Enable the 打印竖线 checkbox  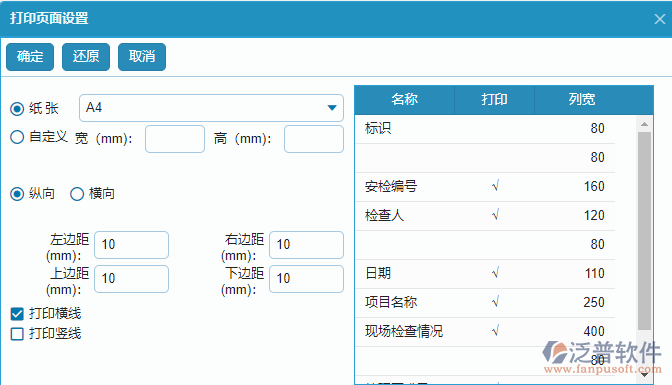point(17,334)
